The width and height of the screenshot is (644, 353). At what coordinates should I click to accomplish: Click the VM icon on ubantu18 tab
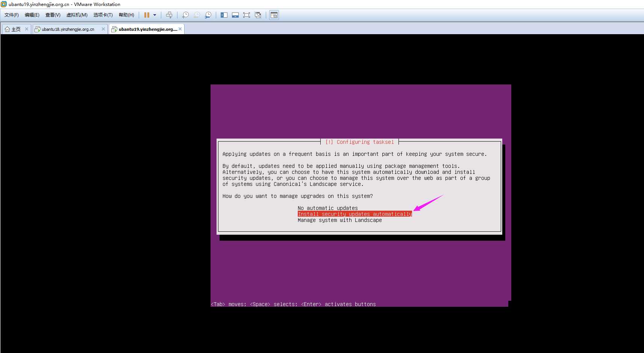coord(37,29)
